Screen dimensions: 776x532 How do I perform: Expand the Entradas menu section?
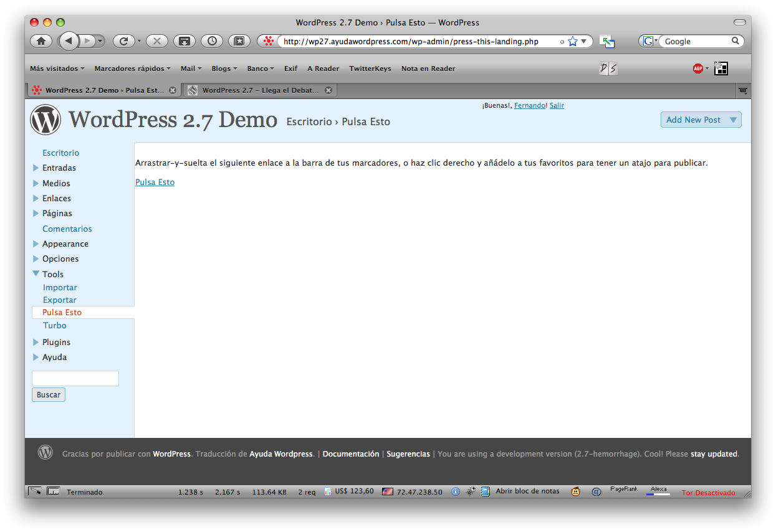(36, 168)
